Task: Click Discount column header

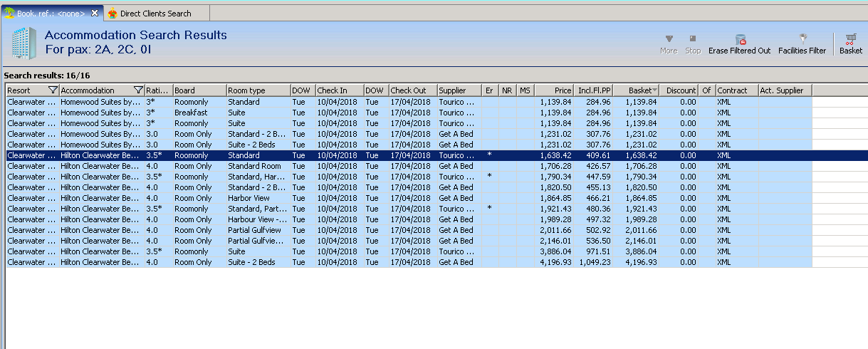Action: coord(679,90)
